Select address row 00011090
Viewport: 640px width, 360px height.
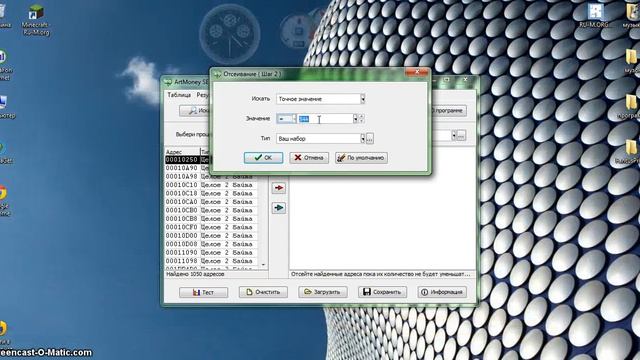(x=211, y=252)
